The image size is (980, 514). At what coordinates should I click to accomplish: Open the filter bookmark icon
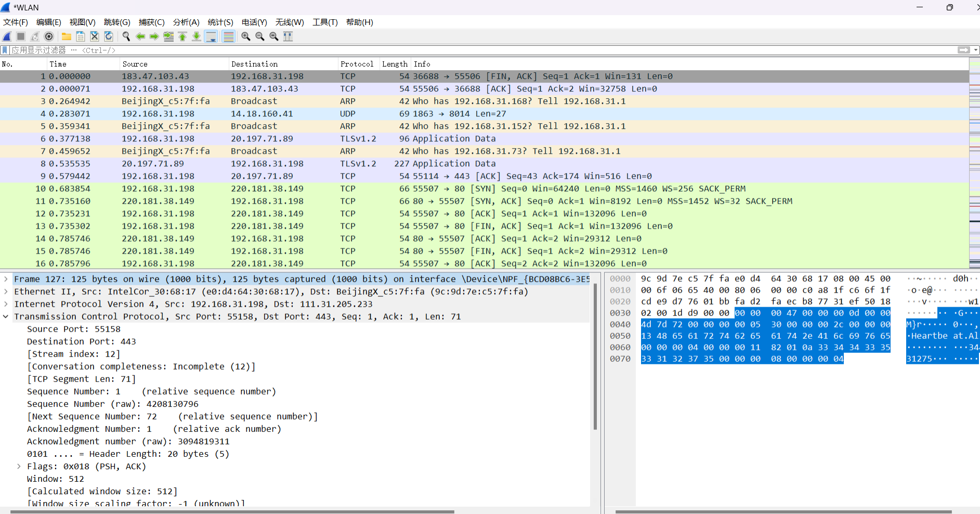coord(5,50)
